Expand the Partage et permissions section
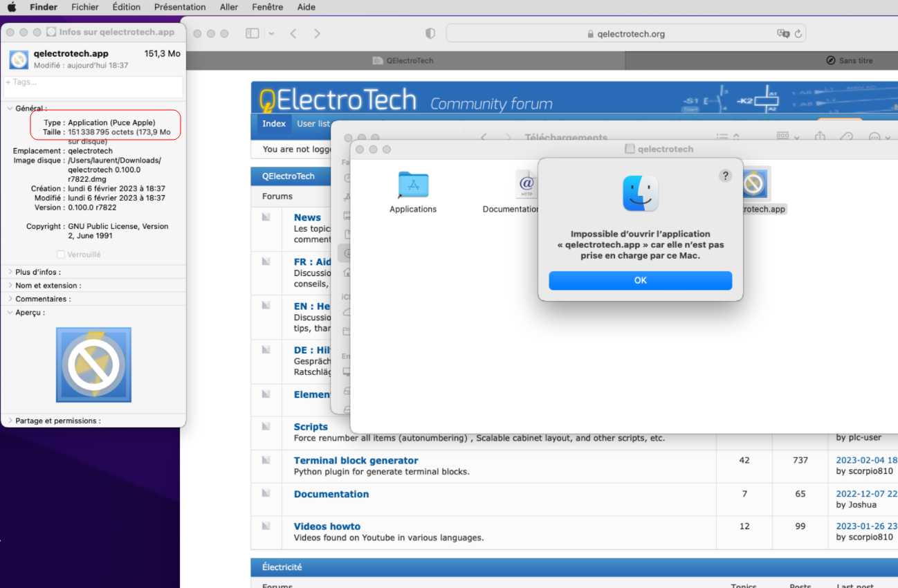This screenshot has height=588, width=898. (x=10, y=421)
